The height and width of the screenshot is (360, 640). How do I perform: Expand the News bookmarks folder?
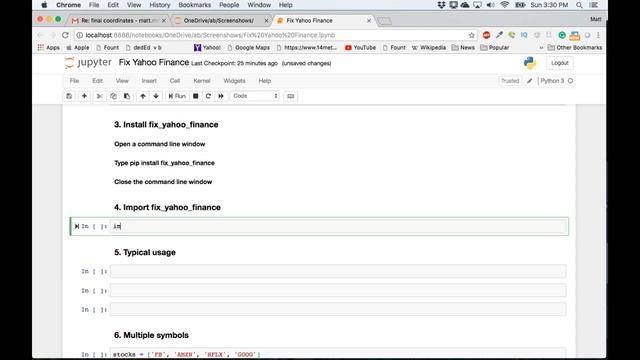463,47
